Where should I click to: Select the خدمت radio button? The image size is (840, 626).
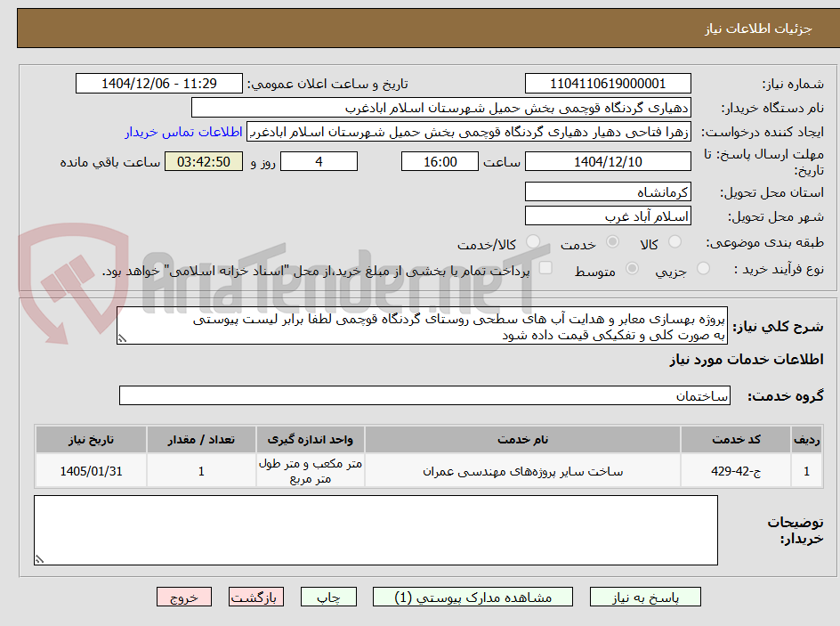pos(612,242)
